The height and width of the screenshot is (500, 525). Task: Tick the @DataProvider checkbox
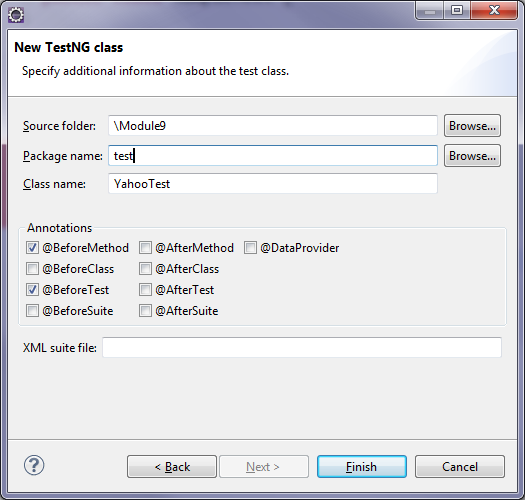(x=250, y=248)
